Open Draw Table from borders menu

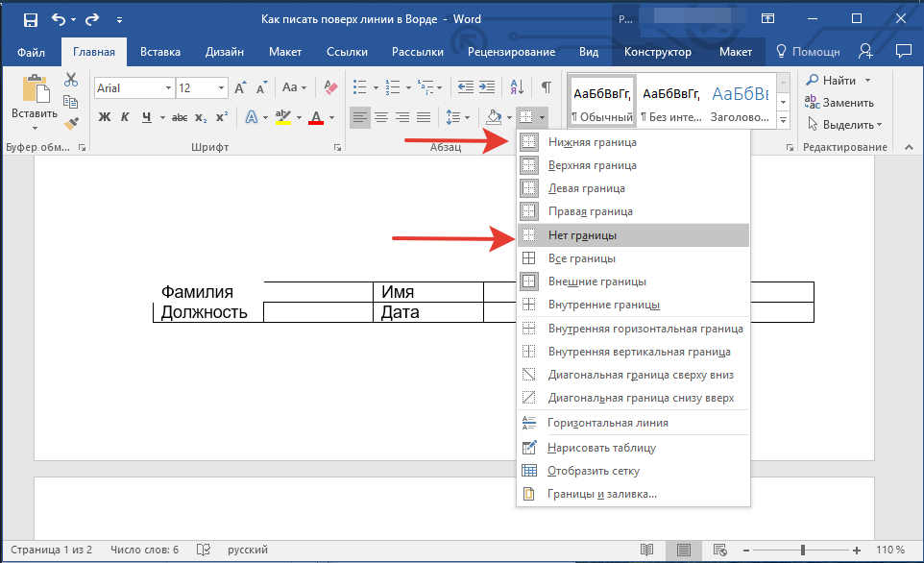[601, 447]
